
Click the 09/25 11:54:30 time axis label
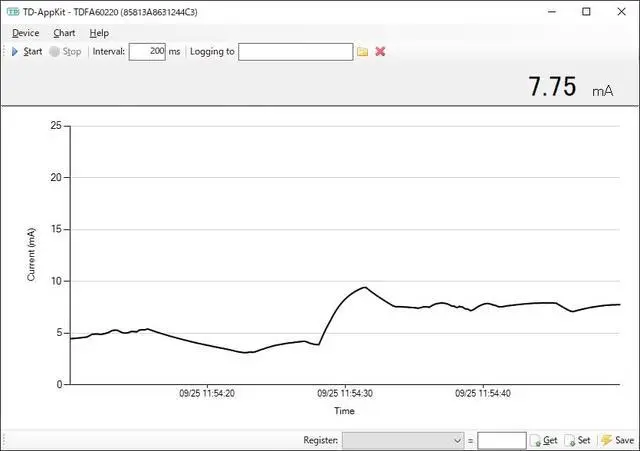[x=344, y=394]
